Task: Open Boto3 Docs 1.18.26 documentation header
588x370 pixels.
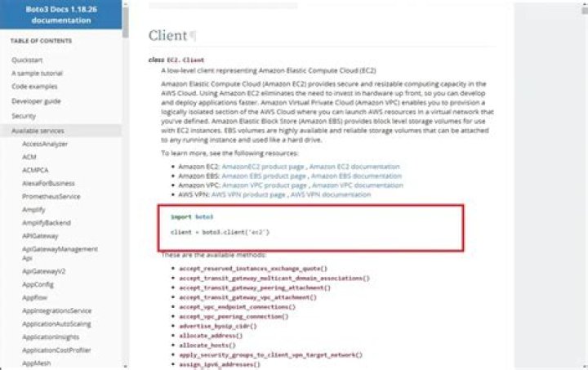Action: pyautogui.click(x=61, y=15)
